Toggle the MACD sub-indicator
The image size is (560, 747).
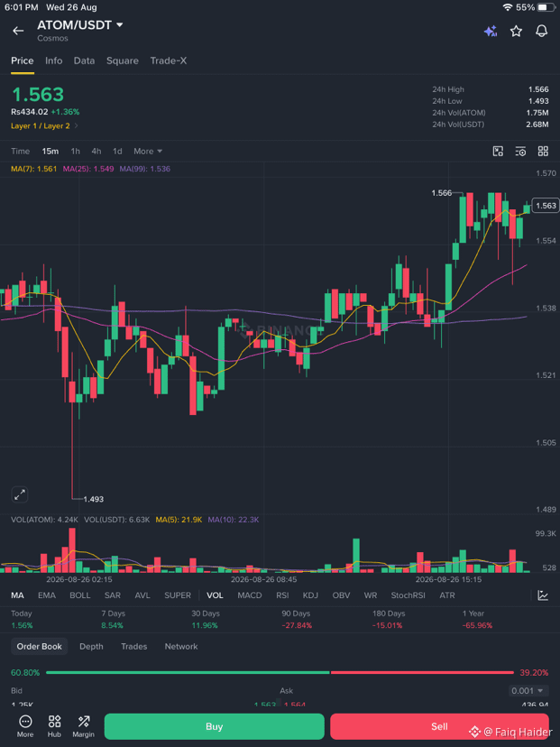pyautogui.click(x=250, y=595)
